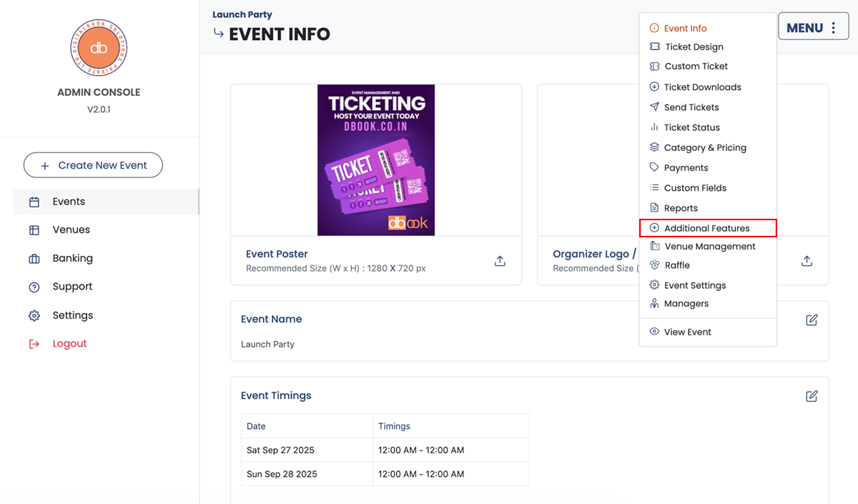Select Ticket Design from the menu
The height and width of the screenshot is (504, 858).
pyautogui.click(x=694, y=47)
